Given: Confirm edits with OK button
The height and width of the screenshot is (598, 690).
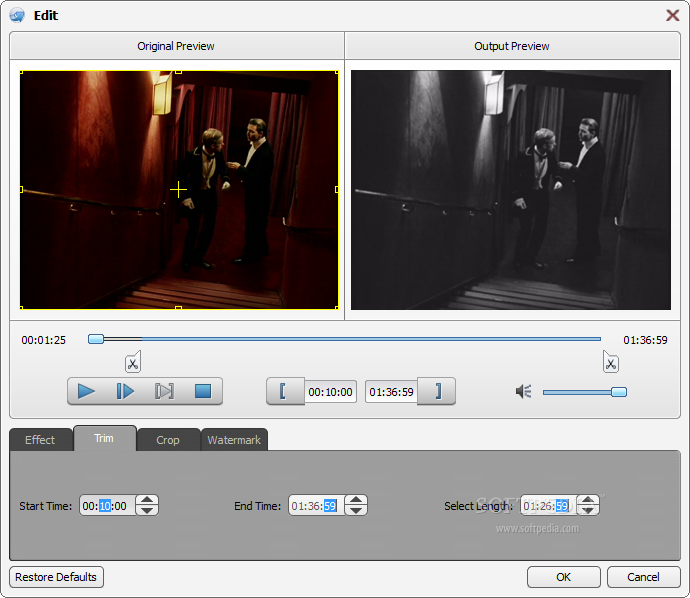Looking at the screenshot, I should pyautogui.click(x=563, y=577).
